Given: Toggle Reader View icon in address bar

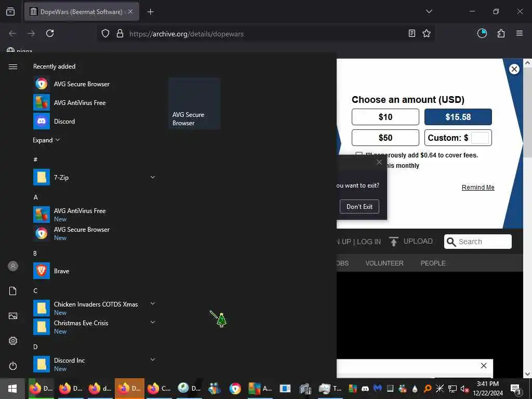Looking at the screenshot, I should (x=411, y=33).
